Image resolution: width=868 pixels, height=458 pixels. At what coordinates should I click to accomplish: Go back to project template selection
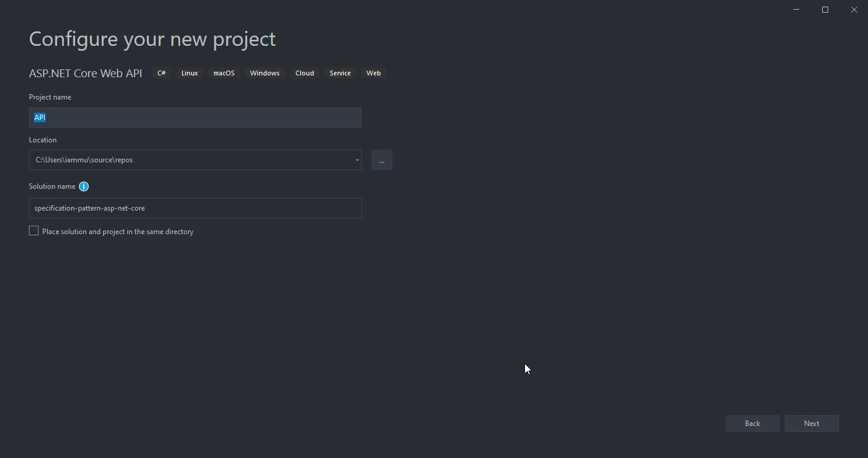[x=752, y=424]
